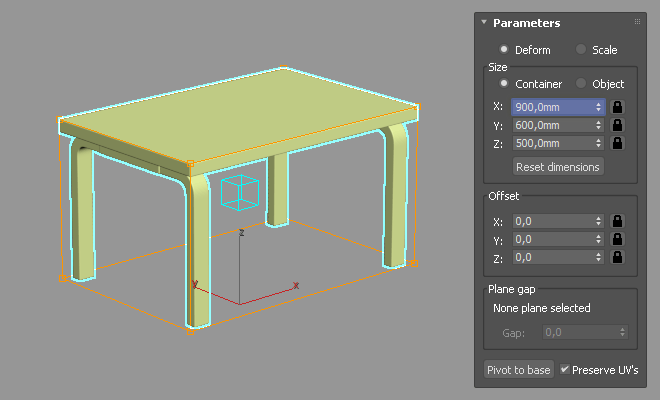Choose Object size option
The image size is (660, 400).
pyautogui.click(x=581, y=84)
